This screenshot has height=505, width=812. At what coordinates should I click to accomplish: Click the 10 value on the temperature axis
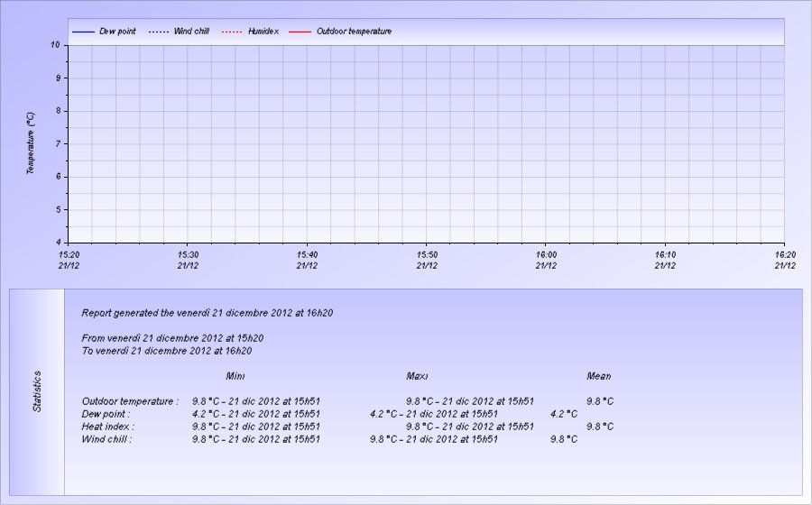click(x=55, y=45)
